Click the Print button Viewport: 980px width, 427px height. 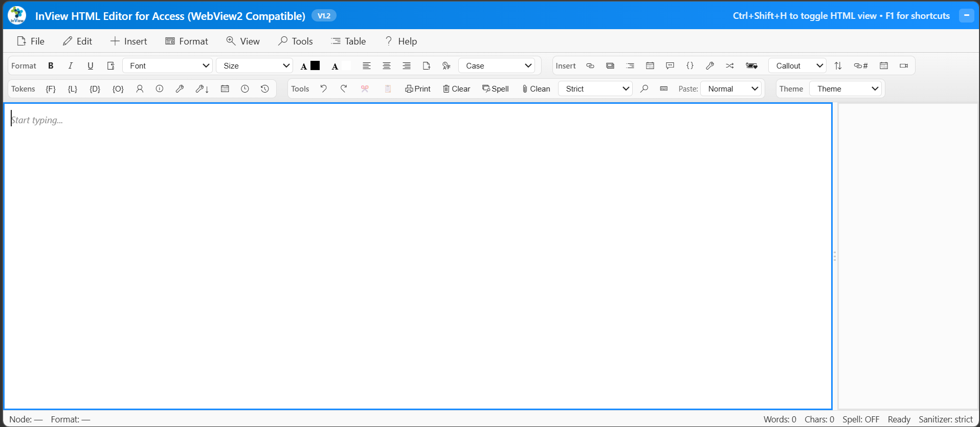(x=418, y=88)
